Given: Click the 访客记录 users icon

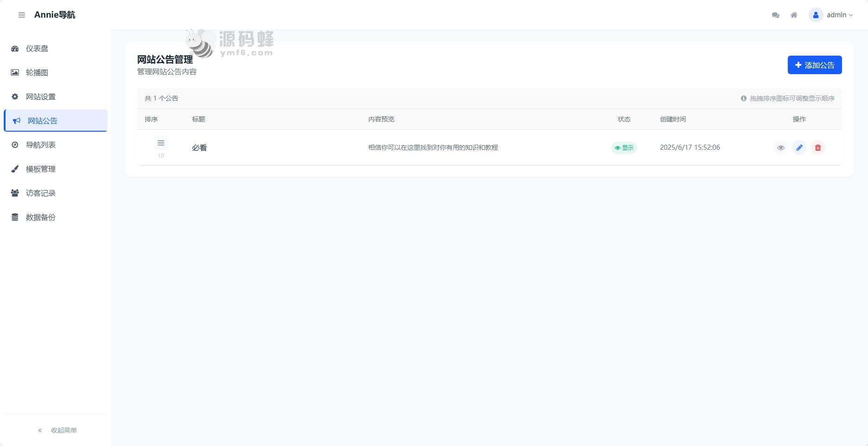Looking at the screenshot, I should pos(15,193).
